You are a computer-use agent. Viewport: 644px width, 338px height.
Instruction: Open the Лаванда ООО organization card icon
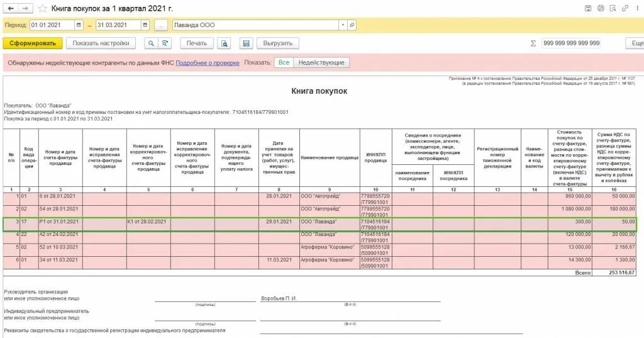click(352, 25)
